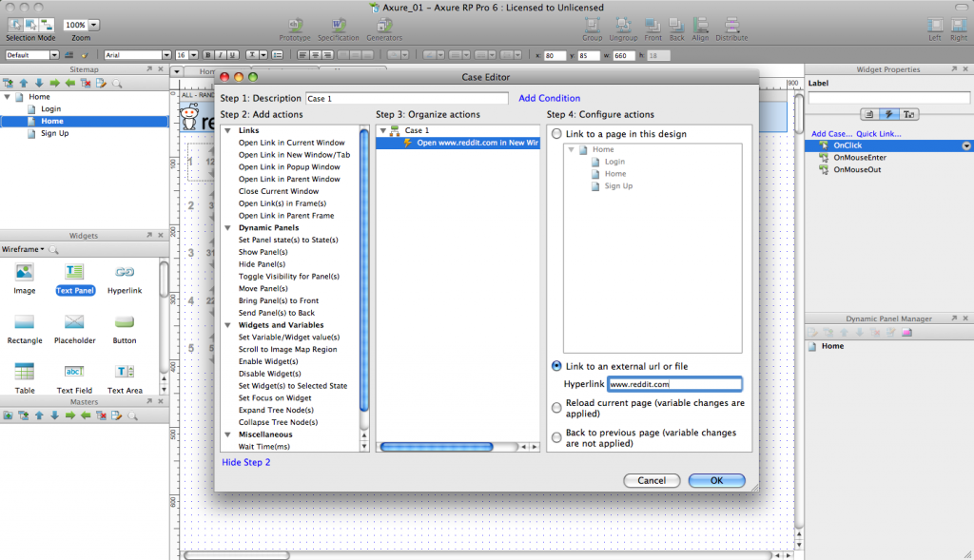Toggle Bold text formatting button

click(208, 55)
